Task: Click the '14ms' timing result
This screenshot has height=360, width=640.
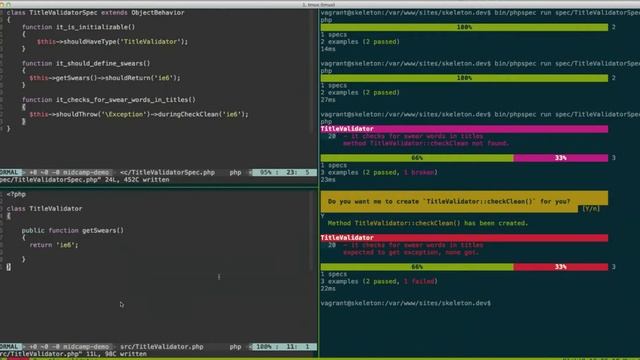Action: pyautogui.click(x=328, y=49)
